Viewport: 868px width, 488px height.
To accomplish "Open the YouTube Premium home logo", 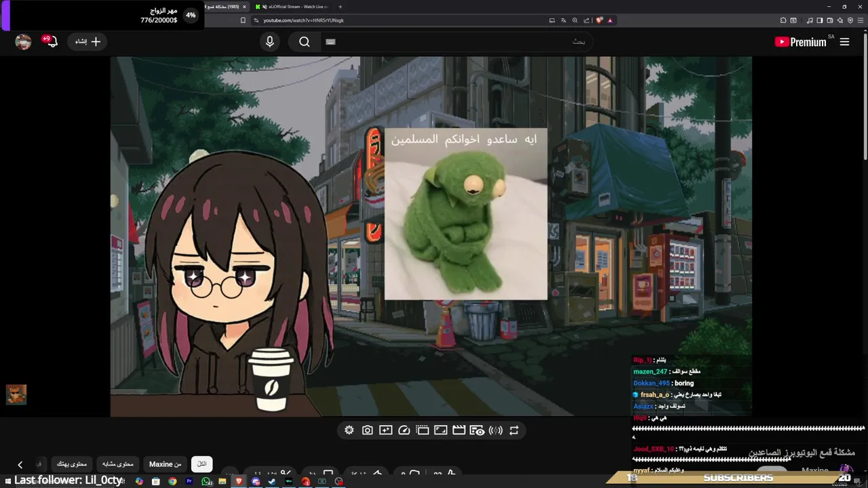I will pos(800,42).
